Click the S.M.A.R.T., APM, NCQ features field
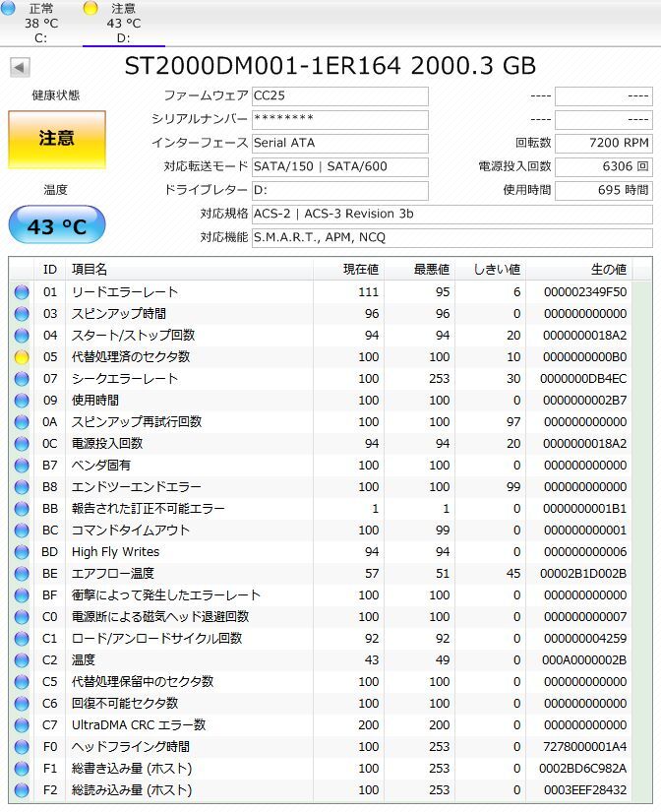Screen dimensions: 661x812 point(451,238)
